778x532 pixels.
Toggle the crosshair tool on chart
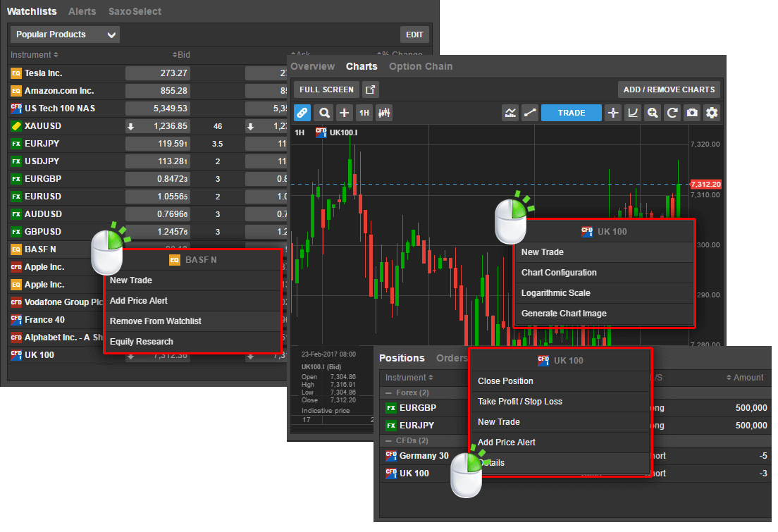[613, 113]
